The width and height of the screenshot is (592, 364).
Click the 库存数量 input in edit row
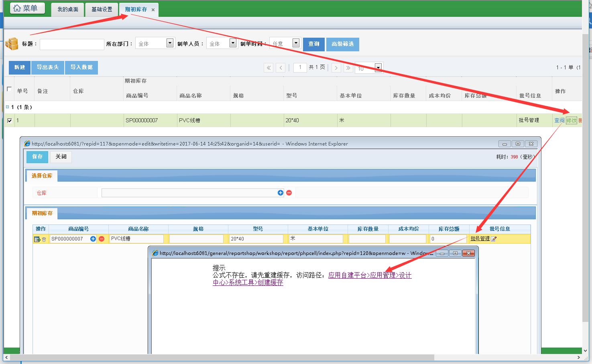(367, 239)
